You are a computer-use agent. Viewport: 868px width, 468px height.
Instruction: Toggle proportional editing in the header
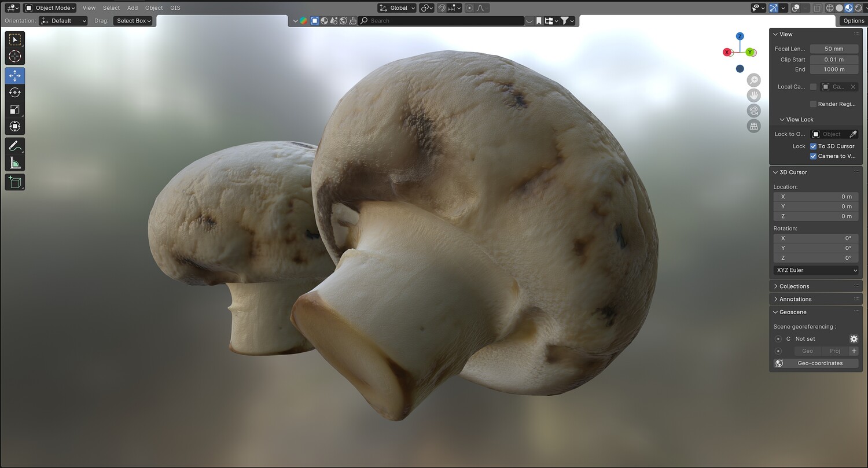pyautogui.click(x=469, y=8)
